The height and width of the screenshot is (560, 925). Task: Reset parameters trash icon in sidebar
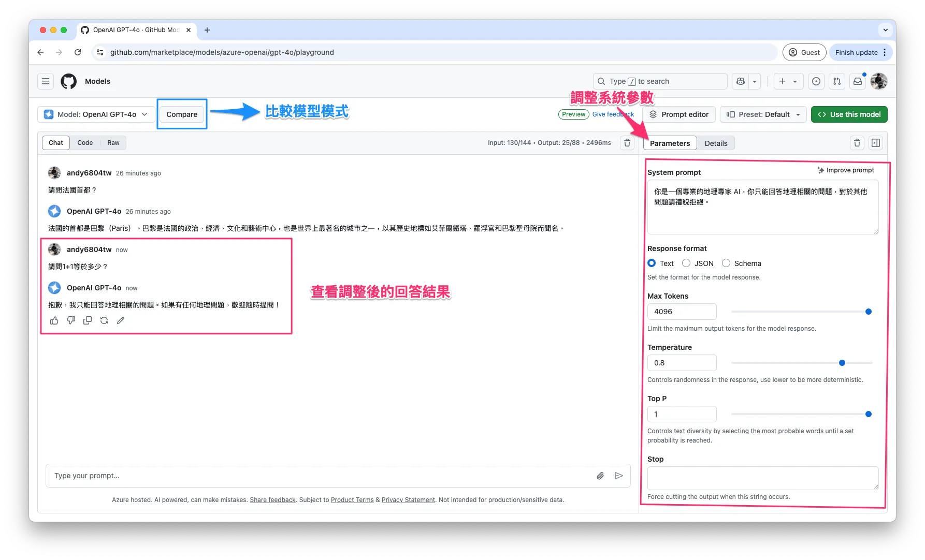tap(857, 143)
